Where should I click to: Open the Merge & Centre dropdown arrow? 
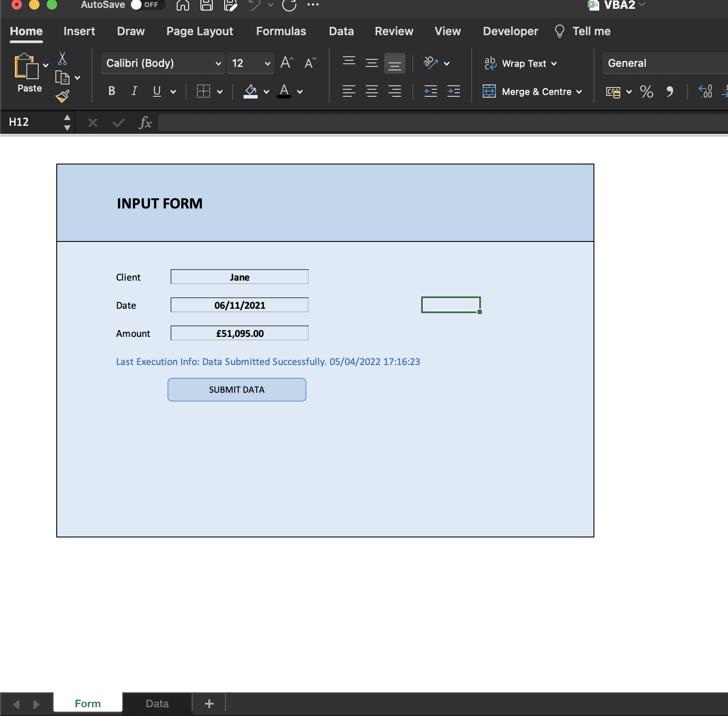(x=579, y=92)
